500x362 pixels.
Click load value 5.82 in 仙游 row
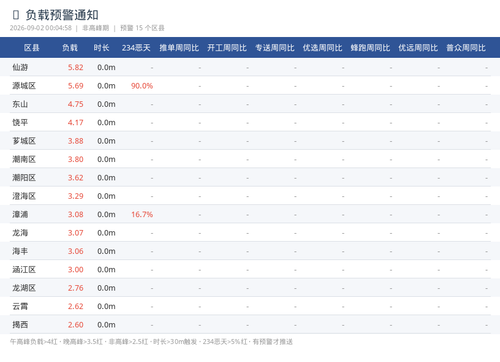(76, 67)
